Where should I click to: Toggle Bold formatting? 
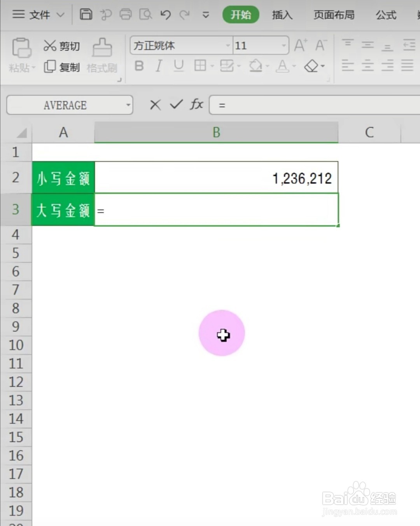[139, 66]
